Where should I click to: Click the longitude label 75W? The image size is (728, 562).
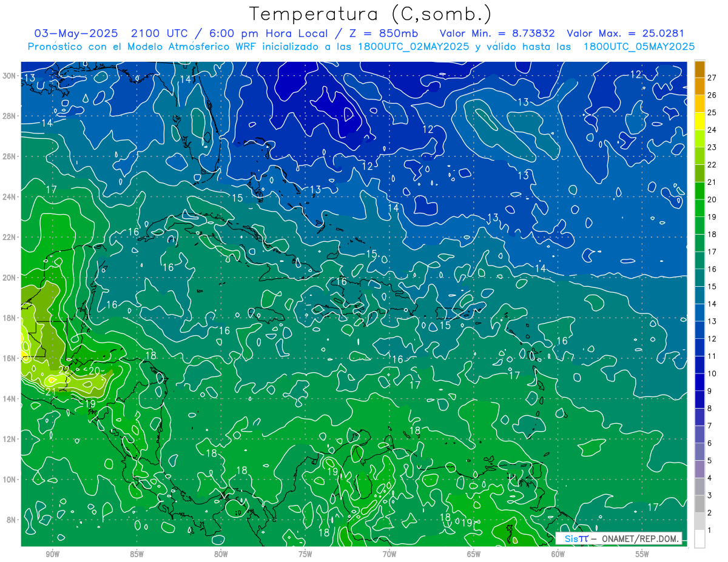coord(305,554)
